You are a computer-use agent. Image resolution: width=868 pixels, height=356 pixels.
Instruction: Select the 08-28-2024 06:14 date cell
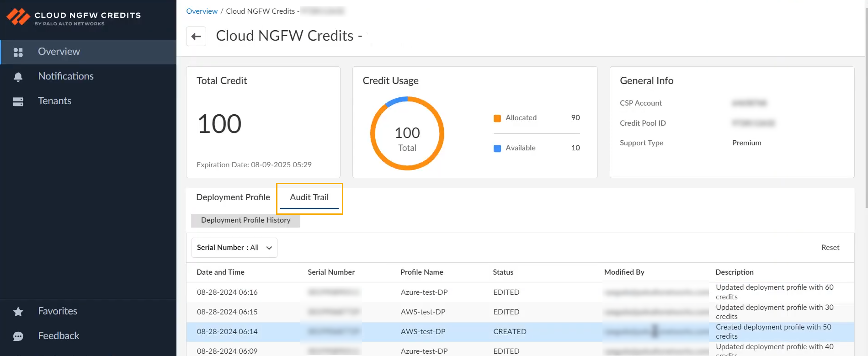point(227,332)
